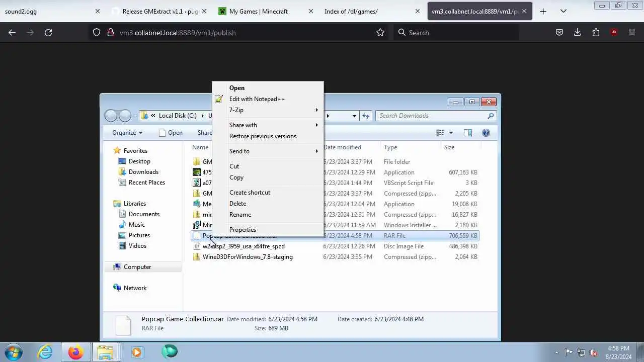Go back to the previous page in Firefox

point(12,33)
